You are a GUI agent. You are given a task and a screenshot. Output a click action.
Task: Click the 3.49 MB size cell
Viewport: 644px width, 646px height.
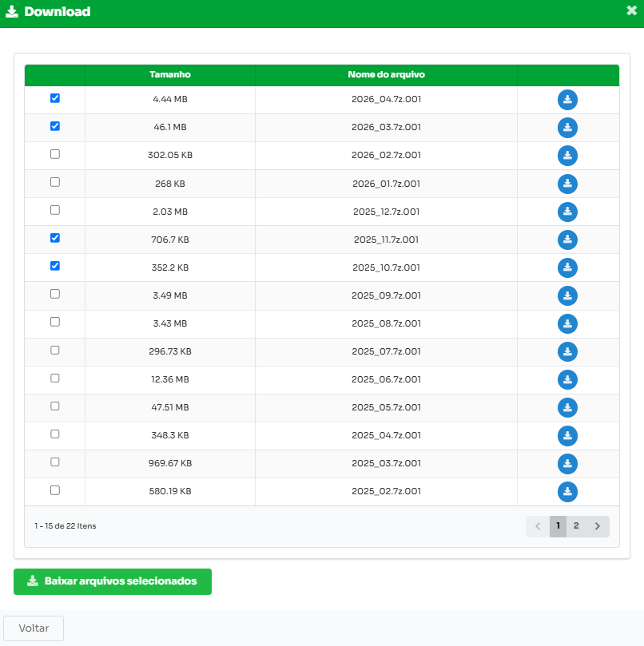pyautogui.click(x=170, y=295)
